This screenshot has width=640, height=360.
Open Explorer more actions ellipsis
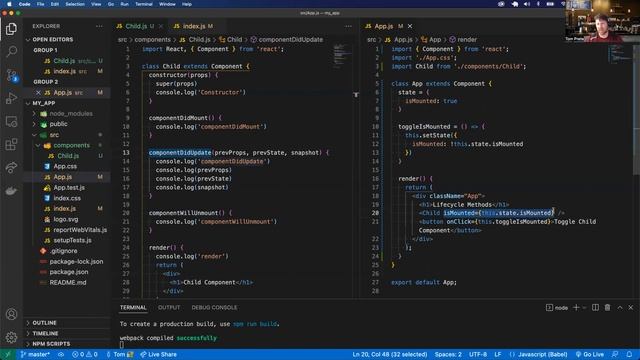coord(99,26)
